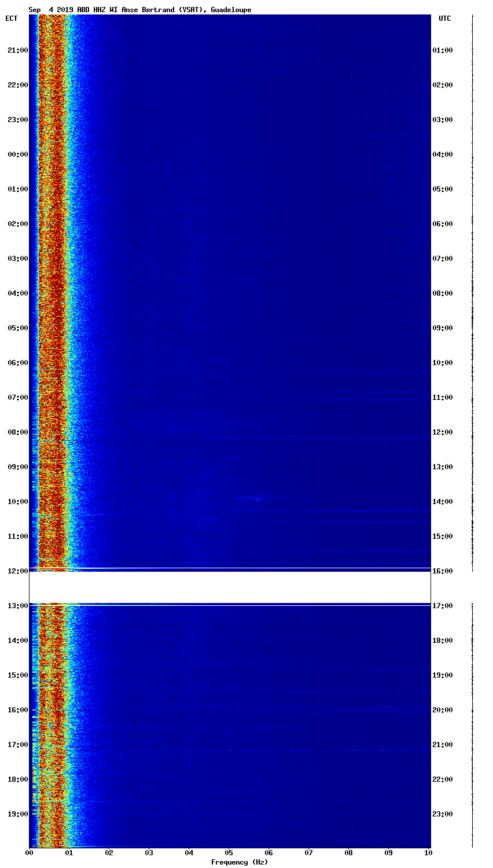
Task: Click the 16:00 label on ECT axis
Action: pyautogui.click(x=17, y=710)
